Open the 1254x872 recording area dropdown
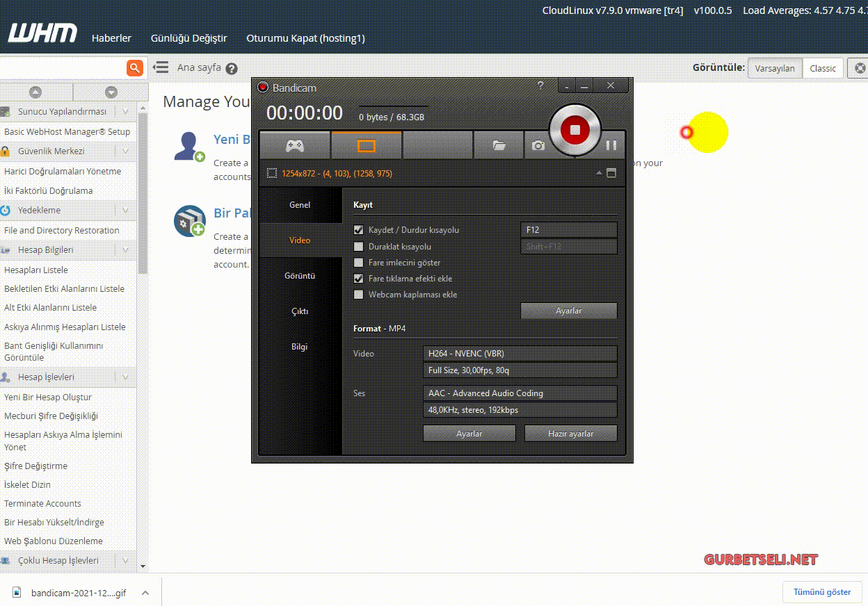Screen dimensions: 868x606 pos(337,173)
